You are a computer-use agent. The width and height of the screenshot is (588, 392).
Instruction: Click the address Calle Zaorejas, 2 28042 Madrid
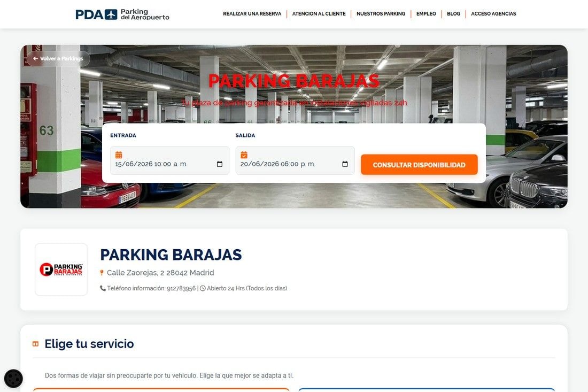pyautogui.click(x=160, y=273)
